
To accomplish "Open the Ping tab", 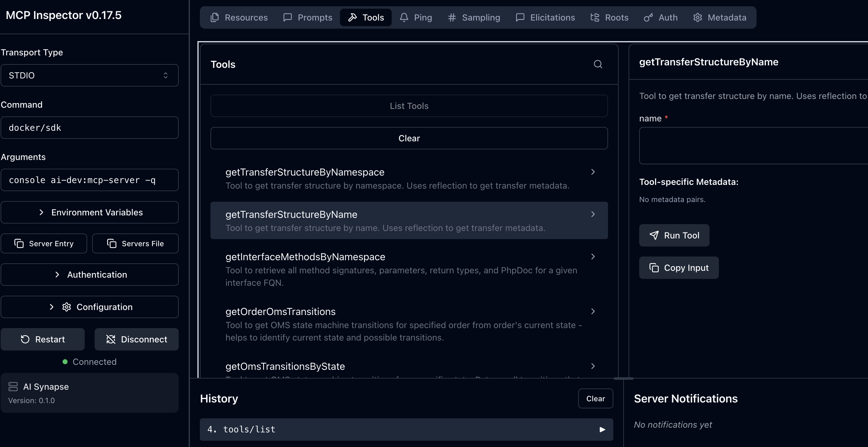I will (x=416, y=17).
